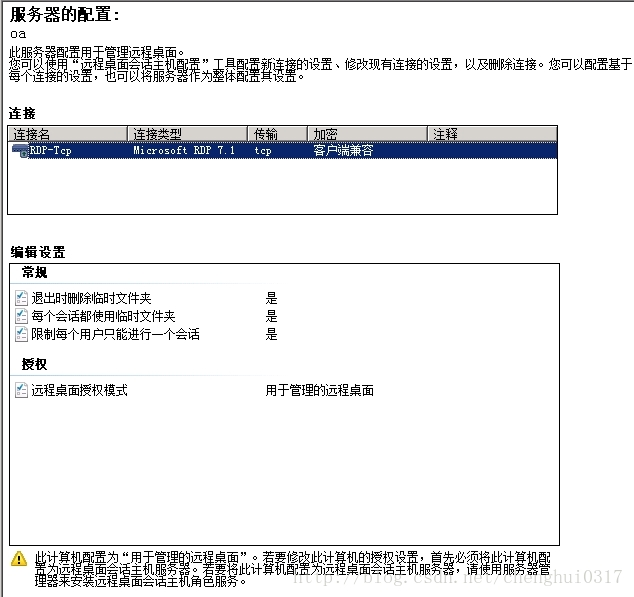This screenshot has width=634, height=597.
Task: Click the server name oa
Action: tap(18, 34)
